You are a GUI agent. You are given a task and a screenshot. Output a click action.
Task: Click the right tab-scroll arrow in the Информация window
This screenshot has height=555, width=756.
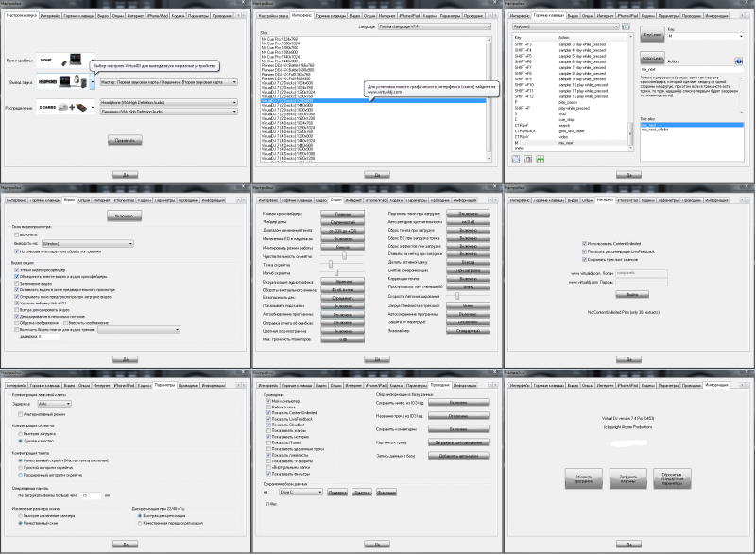pos(747,385)
